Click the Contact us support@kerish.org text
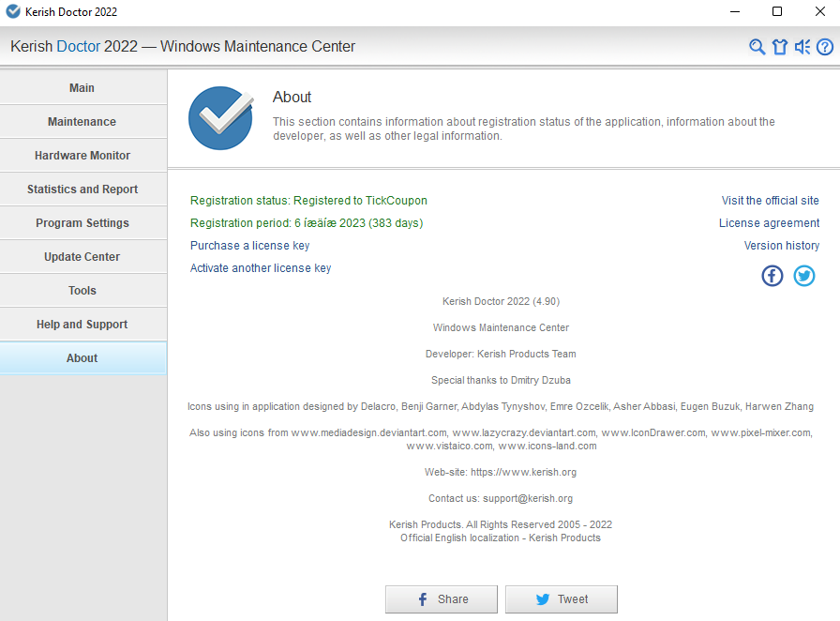 501,499
